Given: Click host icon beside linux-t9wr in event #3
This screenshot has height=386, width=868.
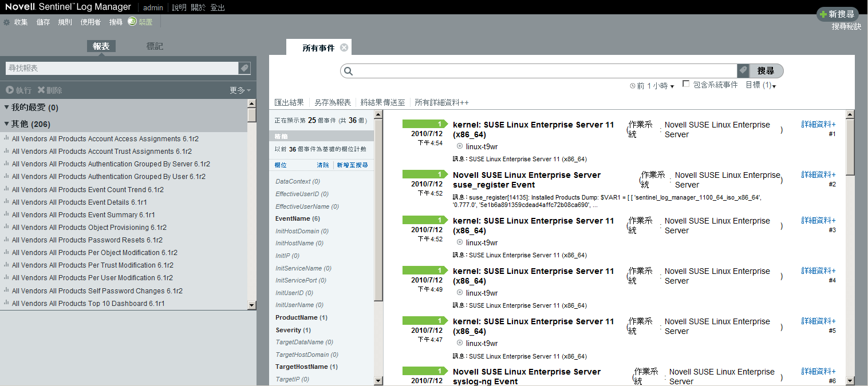Looking at the screenshot, I should point(460,242).
